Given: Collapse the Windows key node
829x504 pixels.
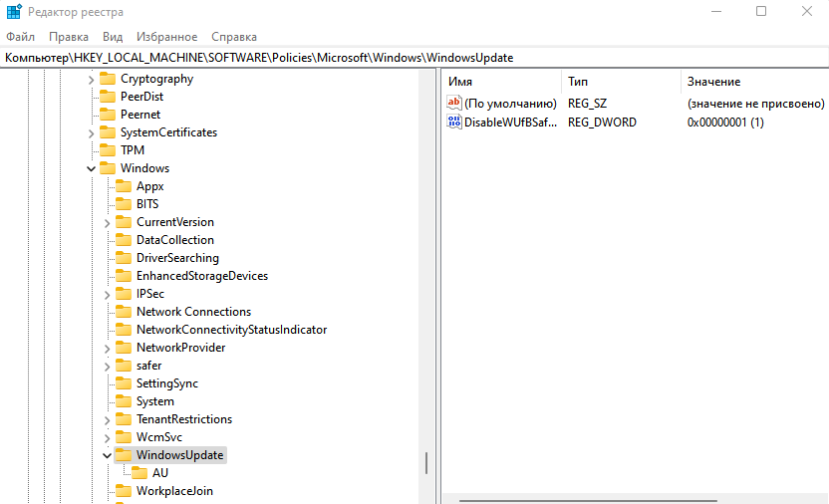Looking at the screenshot, I should pos(92,168).
